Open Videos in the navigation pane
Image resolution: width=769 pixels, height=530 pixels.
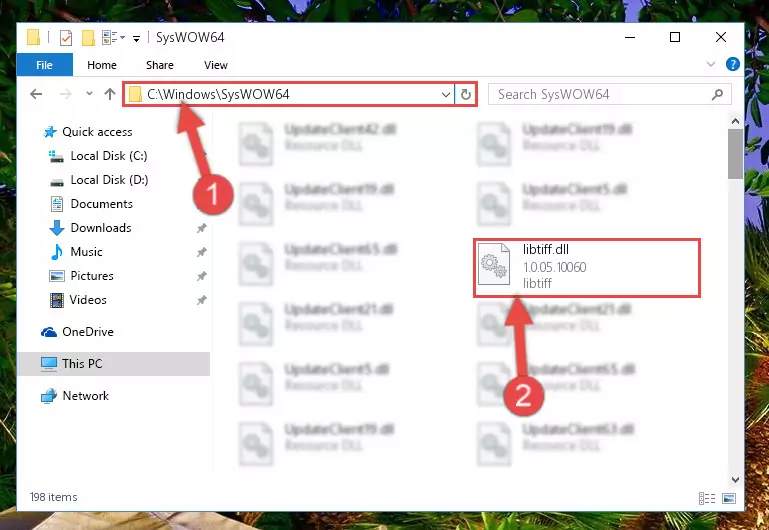[x=88, y=300]
